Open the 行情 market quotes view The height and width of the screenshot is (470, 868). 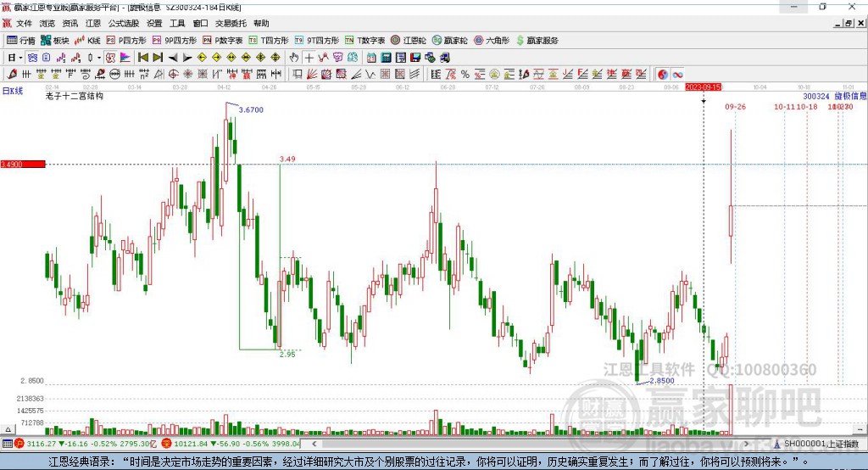[20, 41]
